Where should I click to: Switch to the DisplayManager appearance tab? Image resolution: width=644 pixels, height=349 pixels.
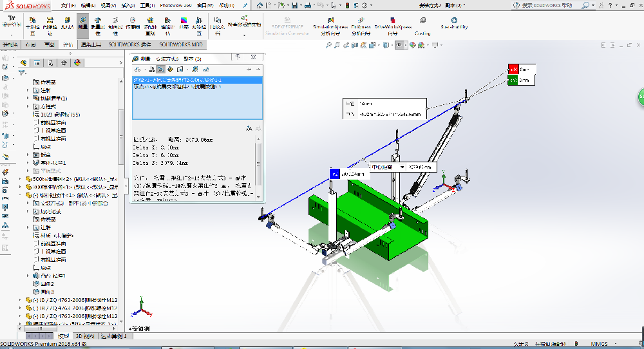(77, 62)
